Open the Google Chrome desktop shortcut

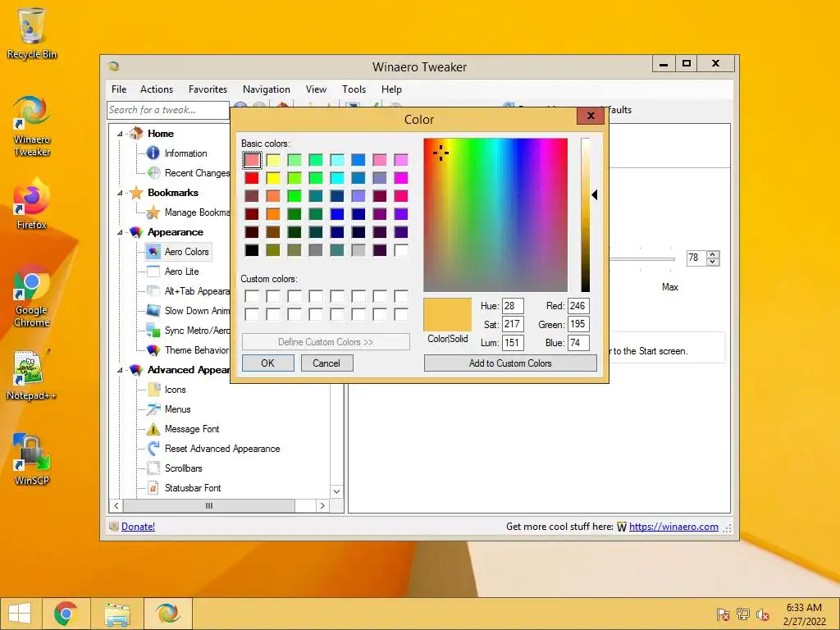pos(32,295)
